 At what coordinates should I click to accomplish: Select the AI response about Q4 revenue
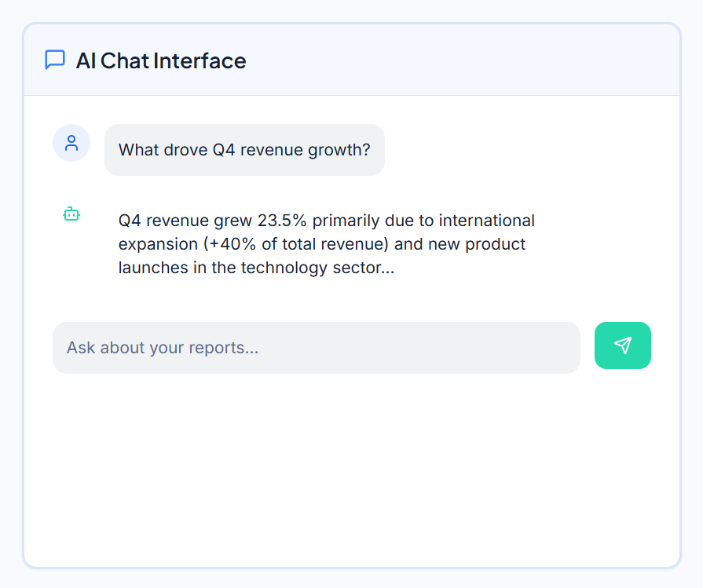[x=326, y=243]
